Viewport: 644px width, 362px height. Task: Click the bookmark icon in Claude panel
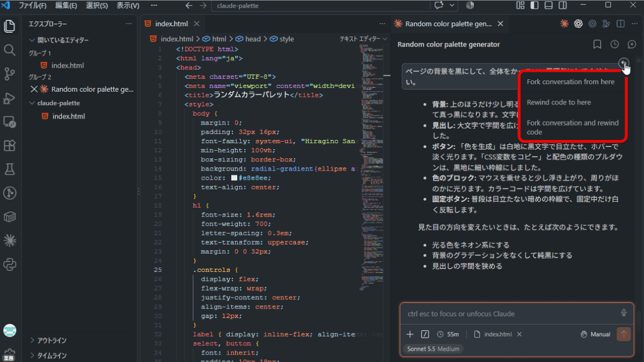click(597, 45)
